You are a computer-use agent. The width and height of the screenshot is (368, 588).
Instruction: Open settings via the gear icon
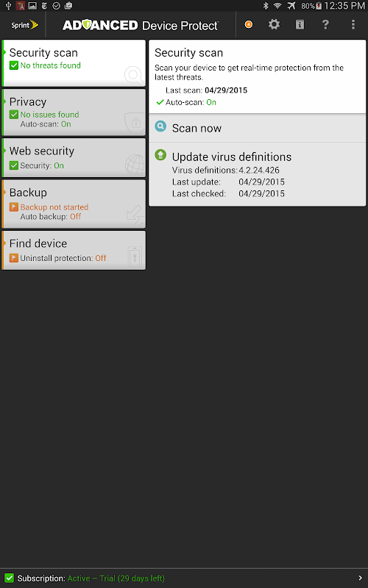274,25
